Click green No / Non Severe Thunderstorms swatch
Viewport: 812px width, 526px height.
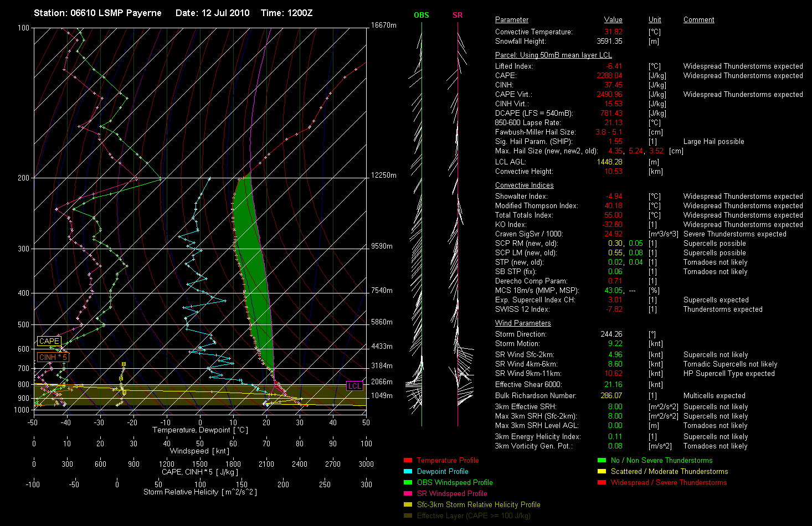(x=602, y=461)
